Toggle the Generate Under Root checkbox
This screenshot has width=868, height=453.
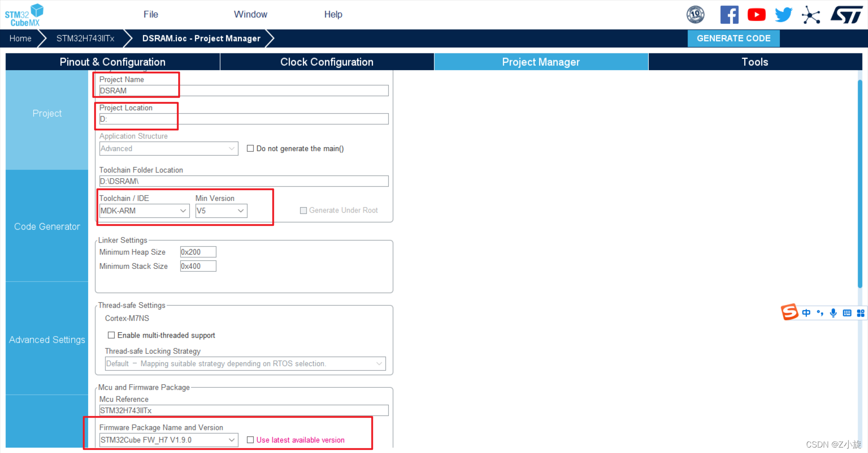(303, 210)
